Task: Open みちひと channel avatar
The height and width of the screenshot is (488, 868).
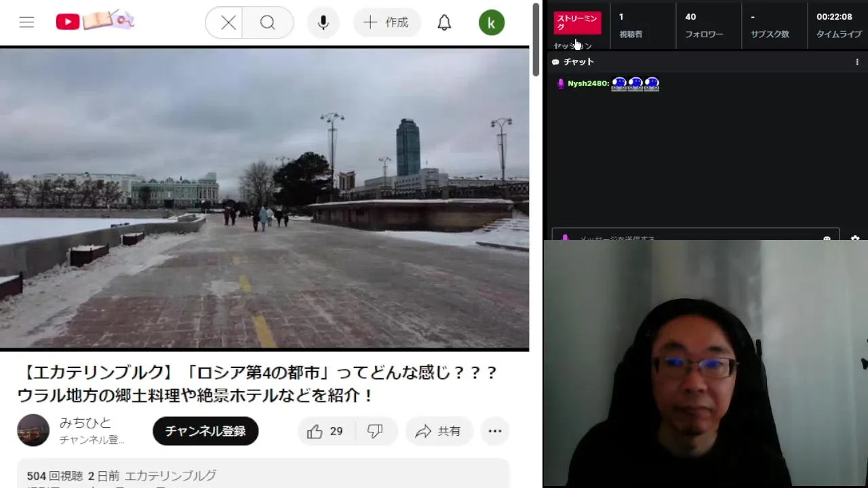Action: (x=33, y=430)
